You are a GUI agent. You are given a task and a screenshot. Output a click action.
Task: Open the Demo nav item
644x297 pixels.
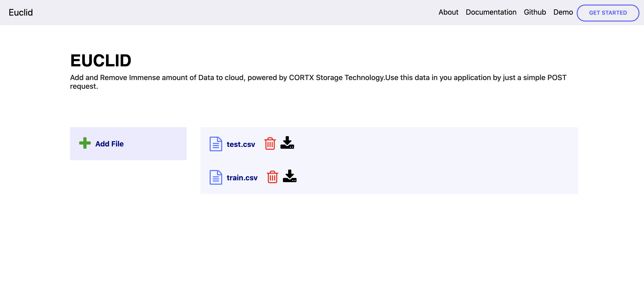tap(563, 12)
